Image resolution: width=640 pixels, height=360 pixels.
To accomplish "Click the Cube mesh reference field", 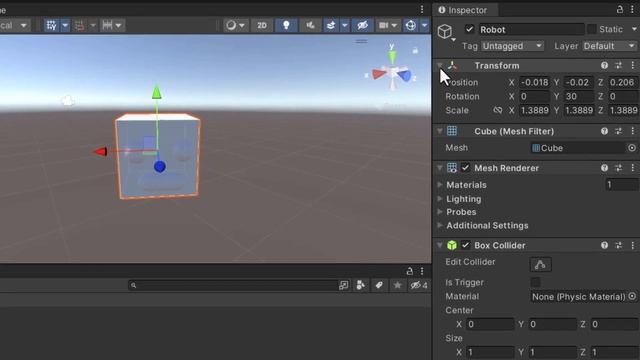I will pyautogui.click(x=578, y=148).
